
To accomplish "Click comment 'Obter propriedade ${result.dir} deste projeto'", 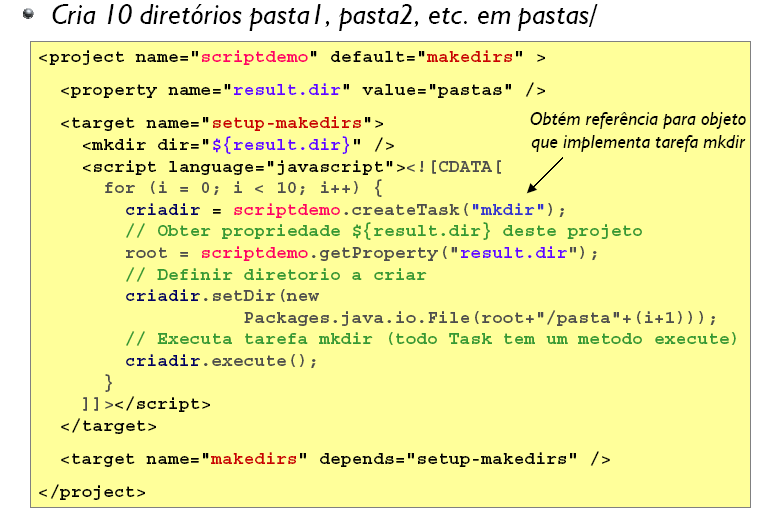I will pyautogui.click(x=400, y=231).
